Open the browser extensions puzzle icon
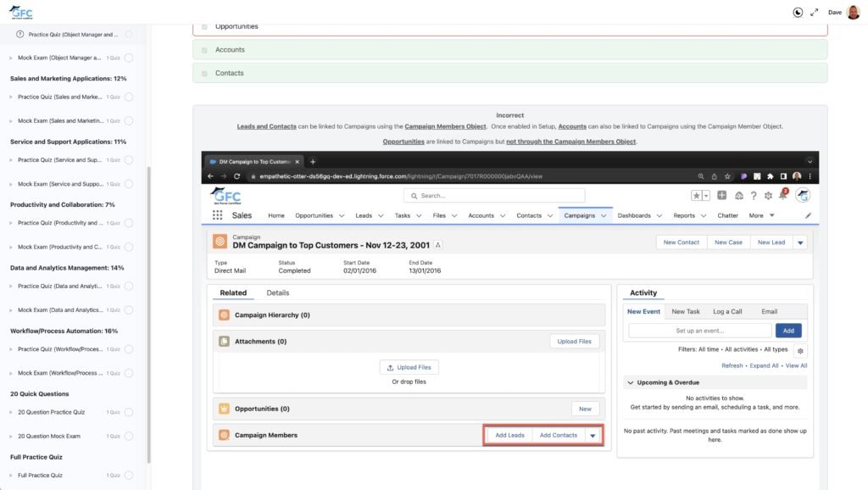 click(x=770, y=176)
